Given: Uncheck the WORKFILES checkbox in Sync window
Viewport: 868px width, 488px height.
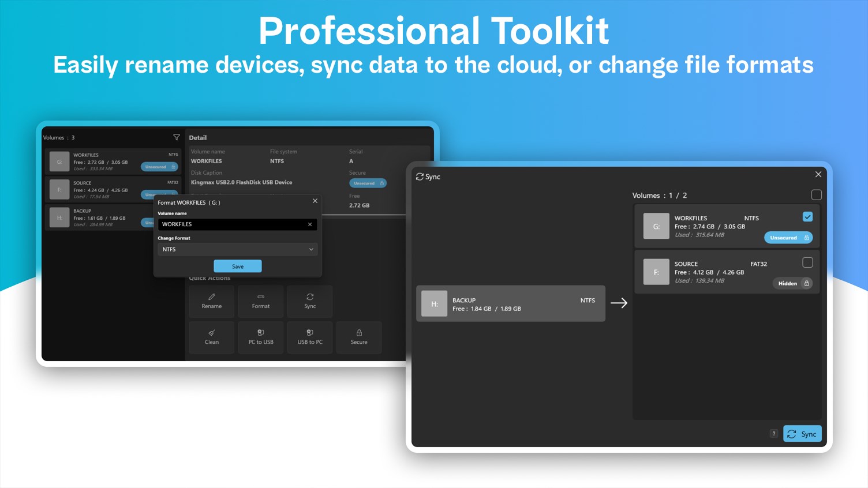Looking at the screenshot, I should (807, 217).
